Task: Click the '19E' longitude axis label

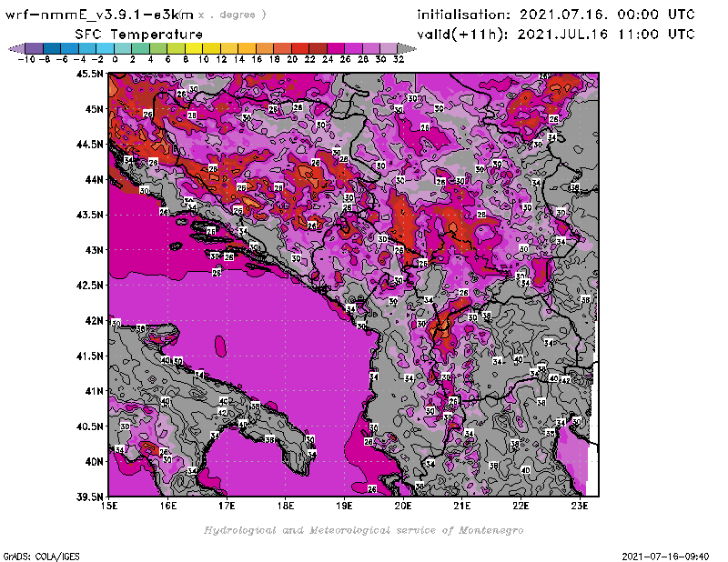Action: pyautogui.click(x=345, y=506)
